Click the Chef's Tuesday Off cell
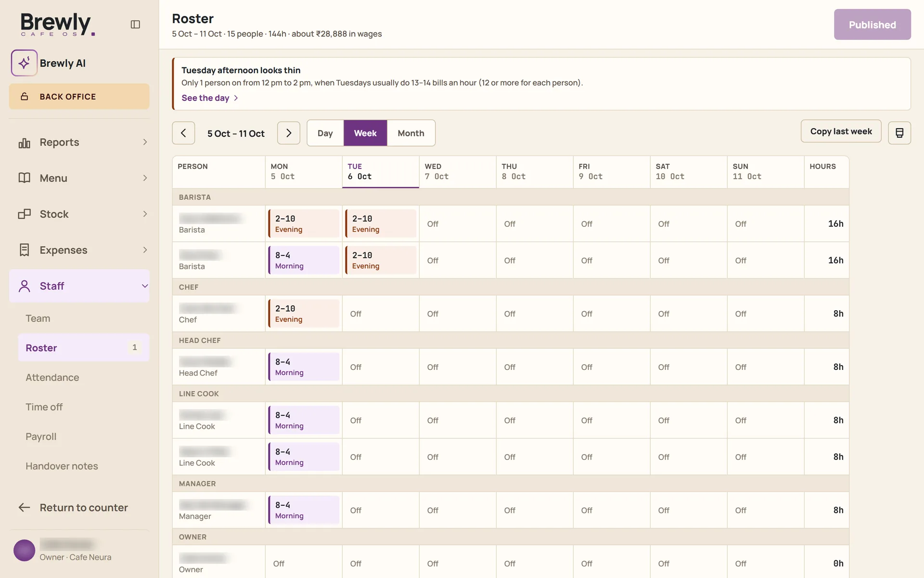The image size is (924, 578). [381, 314]
